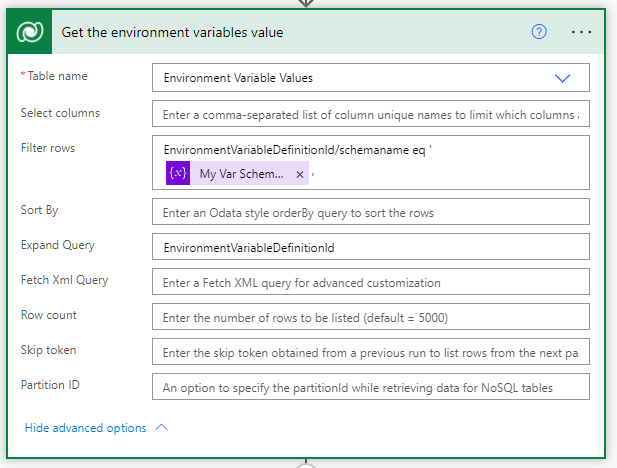The width and height of the screenshot is (617, 468).
Task: Click the Expand Query field
Action: click(x=371, y=247)
